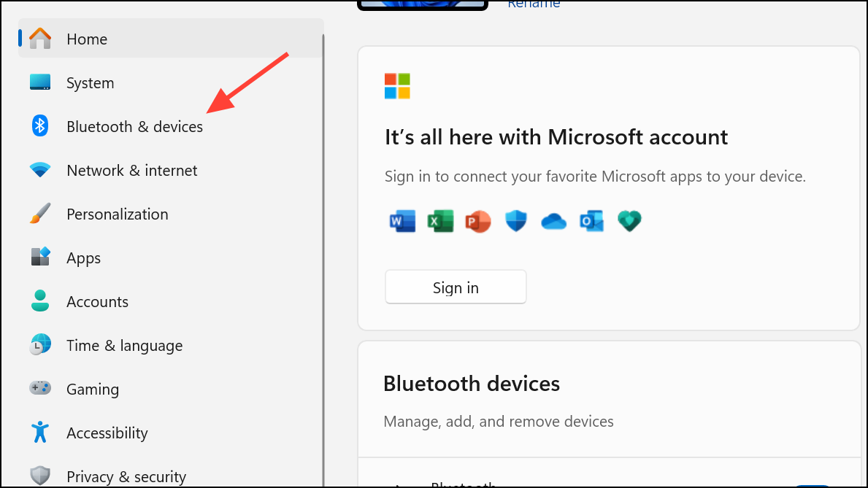Click the Rename link
The height and width of the screenshot is (488, 868).
coord(534,4)
